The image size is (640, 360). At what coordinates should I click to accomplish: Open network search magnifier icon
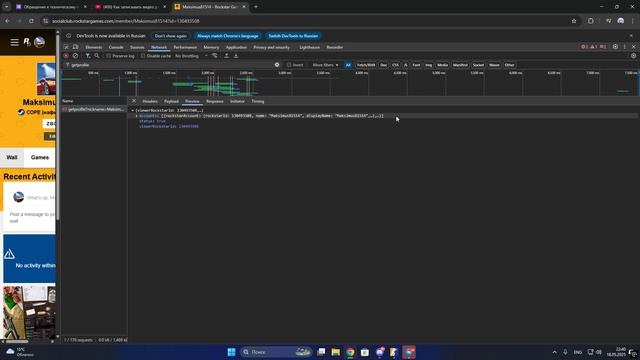97,56
